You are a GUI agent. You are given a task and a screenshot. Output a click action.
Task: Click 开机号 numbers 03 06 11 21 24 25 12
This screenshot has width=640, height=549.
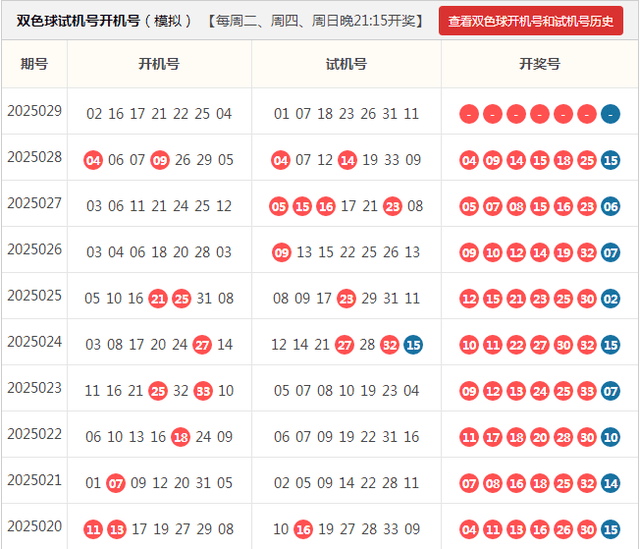pos(159,206)
